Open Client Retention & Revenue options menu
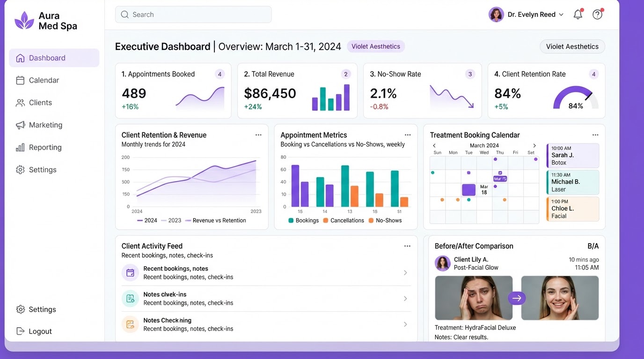 pyautogui.click(x=258, y=135)
